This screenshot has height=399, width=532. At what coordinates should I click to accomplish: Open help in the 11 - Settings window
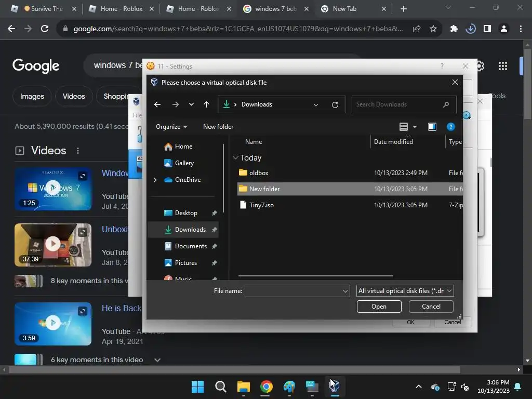pos(442,66)
